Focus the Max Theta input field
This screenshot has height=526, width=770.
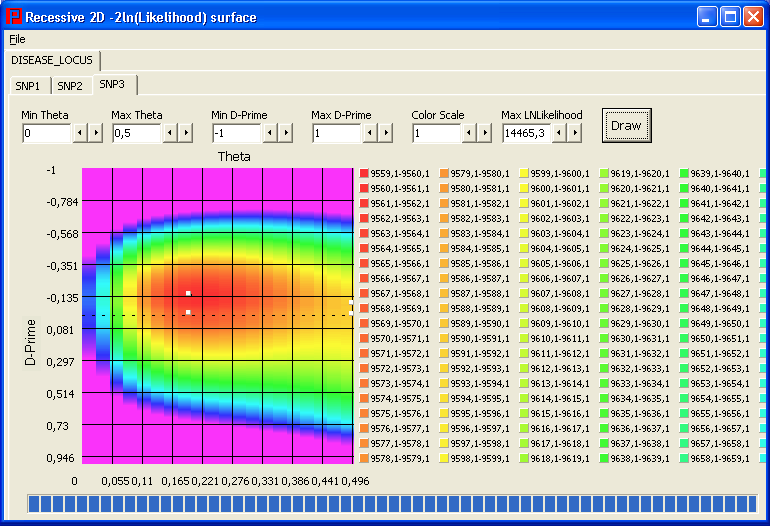tap(137, 133)
